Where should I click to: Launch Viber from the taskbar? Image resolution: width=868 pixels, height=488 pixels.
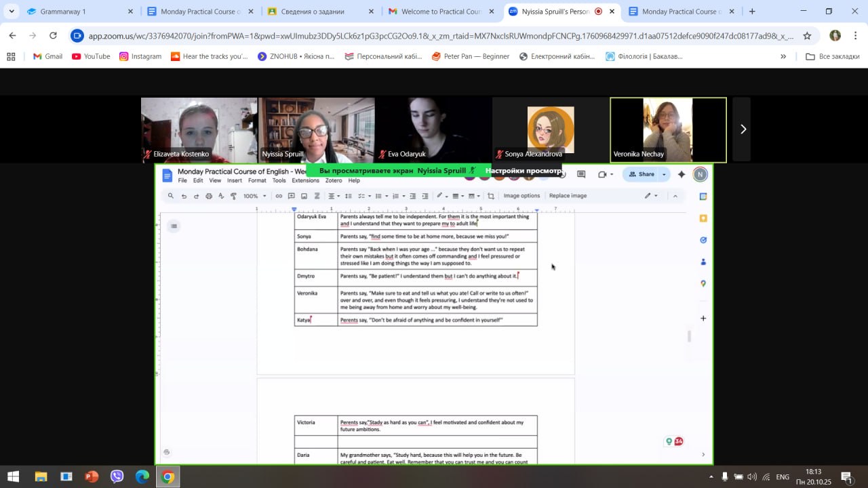[117, 476]
